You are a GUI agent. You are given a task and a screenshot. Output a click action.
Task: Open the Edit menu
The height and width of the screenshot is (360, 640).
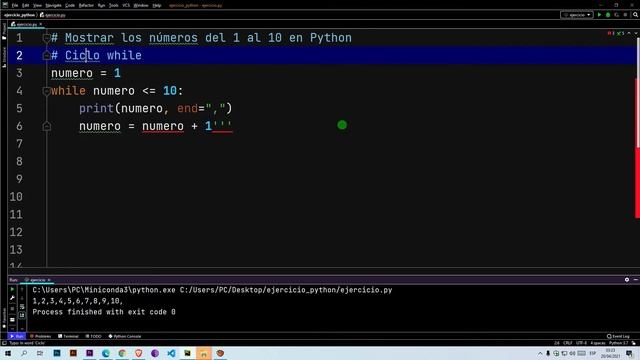click(25, 5)
